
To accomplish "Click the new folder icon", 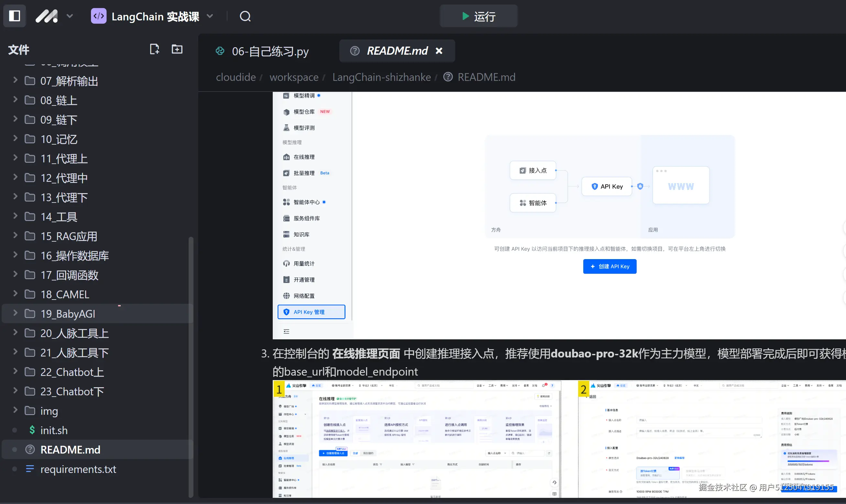I will click(177, 49).
